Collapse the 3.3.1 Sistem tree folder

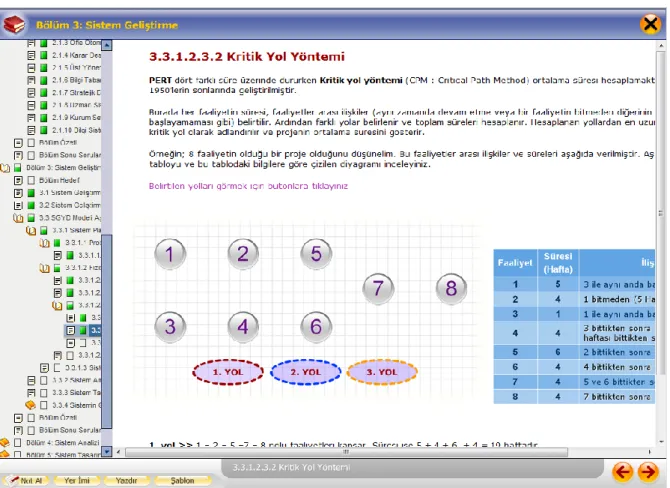click(31, 231)
